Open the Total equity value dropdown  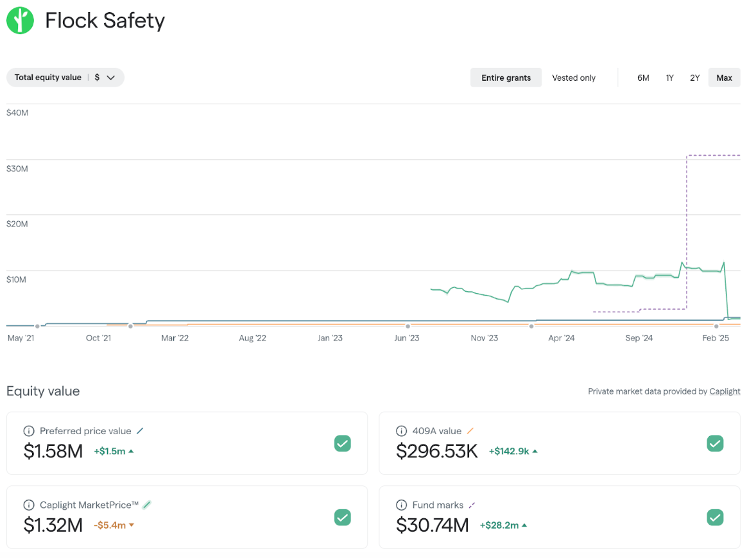coord(65,77)
